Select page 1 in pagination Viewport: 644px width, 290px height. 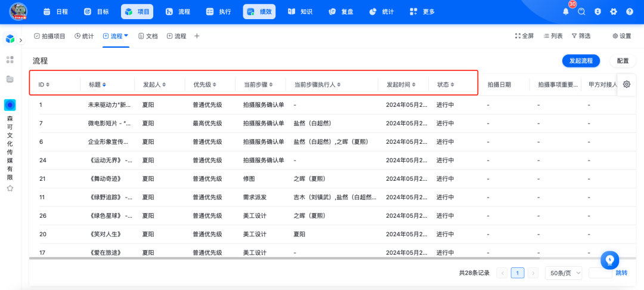click(x=518, y=273)
